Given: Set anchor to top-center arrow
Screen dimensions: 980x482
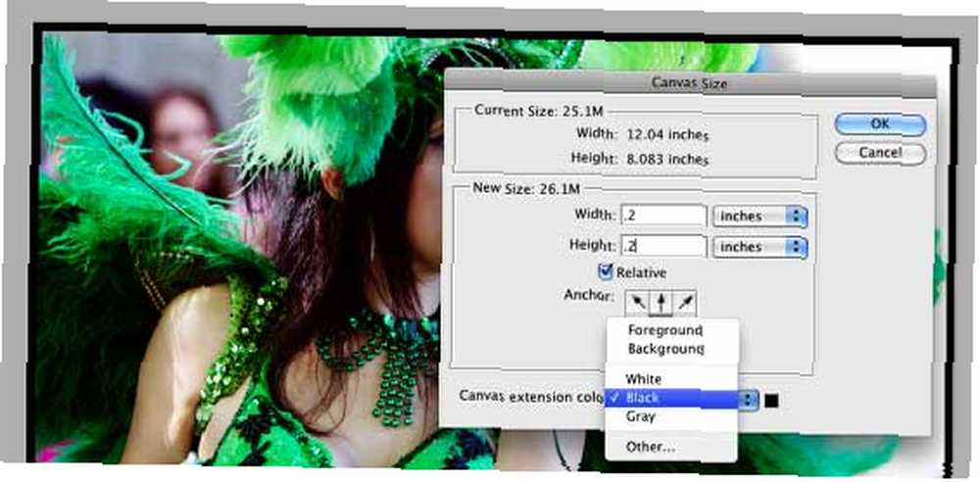Looking at the screenshot, I should 661,303.
